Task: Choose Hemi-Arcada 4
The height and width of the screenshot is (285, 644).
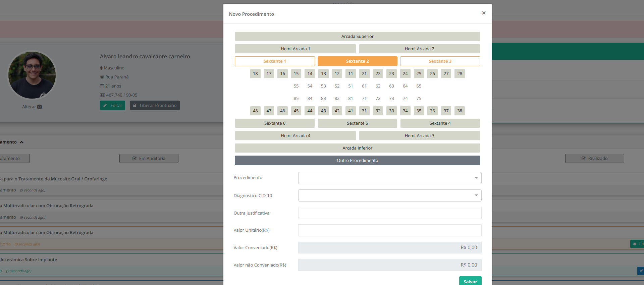Action: click(295, 136)
